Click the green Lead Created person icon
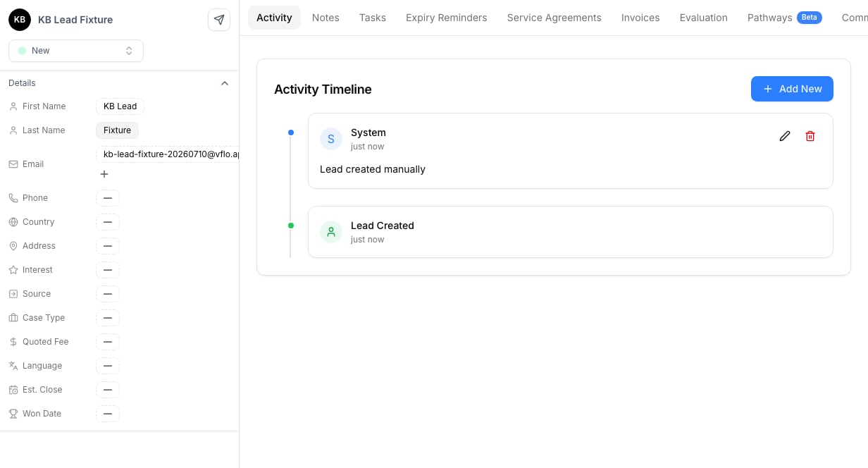The width and height of the screenshot is (868, 468). pyautogui.click(x=331, y=232)
